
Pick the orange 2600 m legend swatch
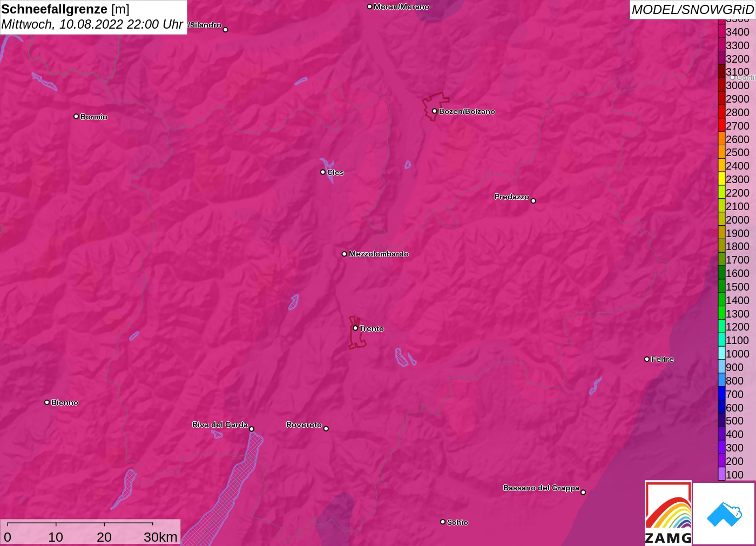click(x=721, y=139)
